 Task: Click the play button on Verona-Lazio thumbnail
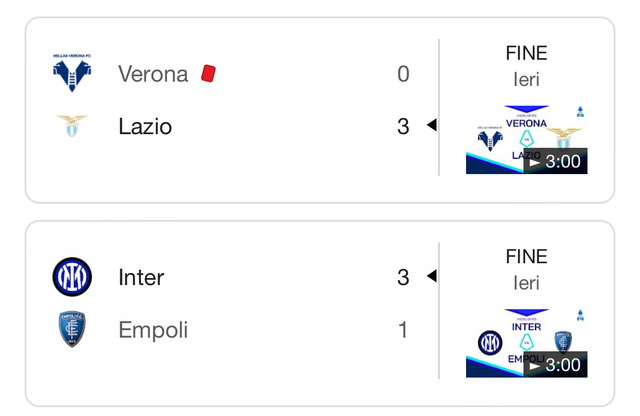point(533,162)
